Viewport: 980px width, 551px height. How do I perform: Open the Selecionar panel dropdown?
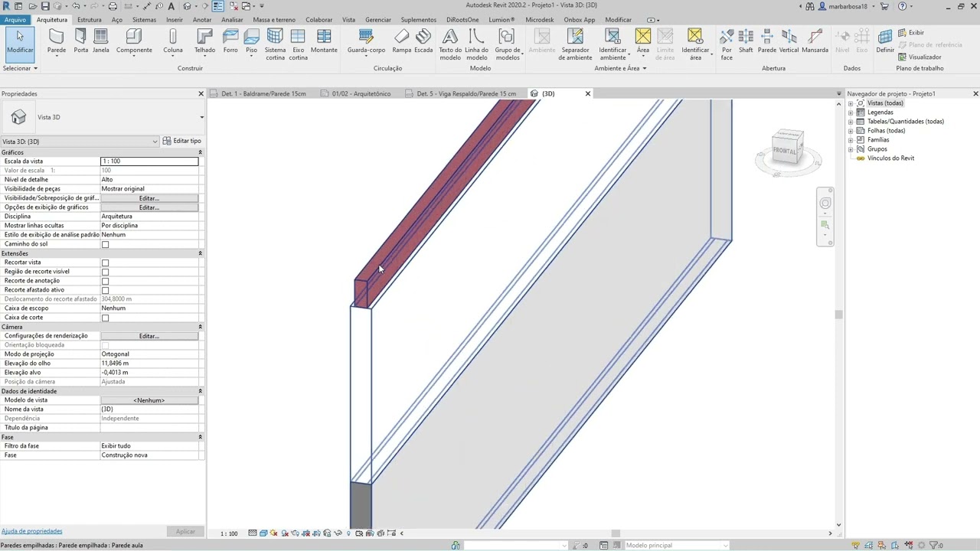(21, 68)
